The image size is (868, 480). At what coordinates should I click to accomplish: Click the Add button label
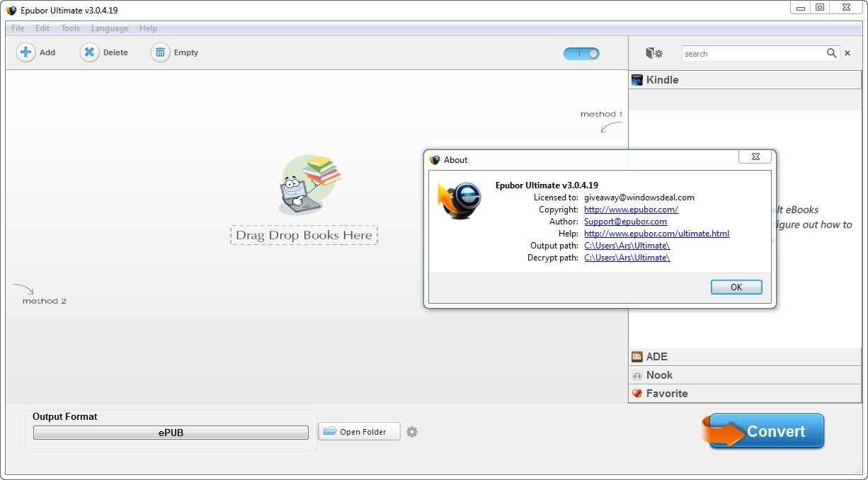tap(47, 52)
